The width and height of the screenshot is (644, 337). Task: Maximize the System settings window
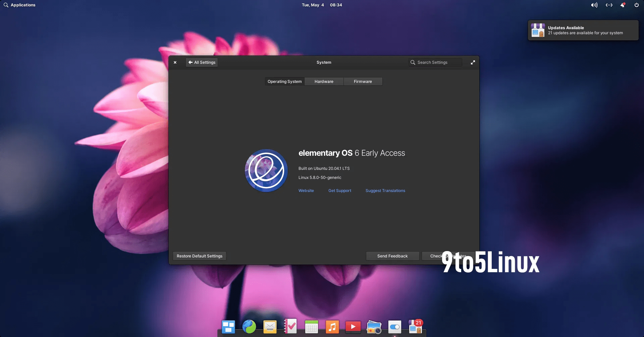pos(473,62)
